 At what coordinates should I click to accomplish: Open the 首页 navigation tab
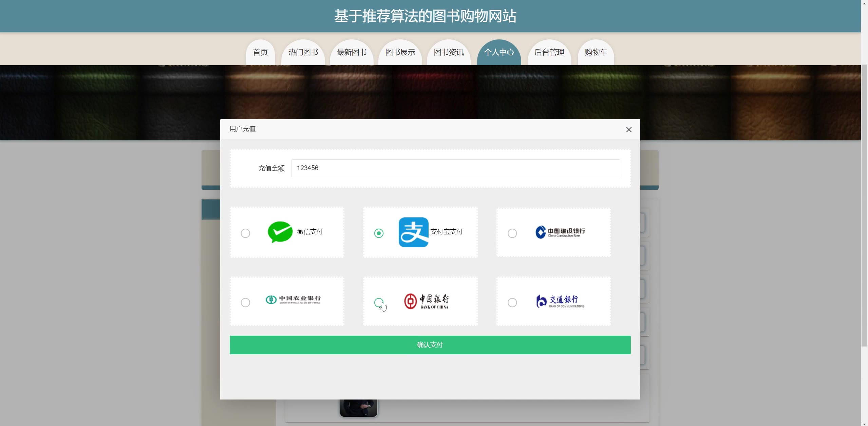click(x=260, y=52)
